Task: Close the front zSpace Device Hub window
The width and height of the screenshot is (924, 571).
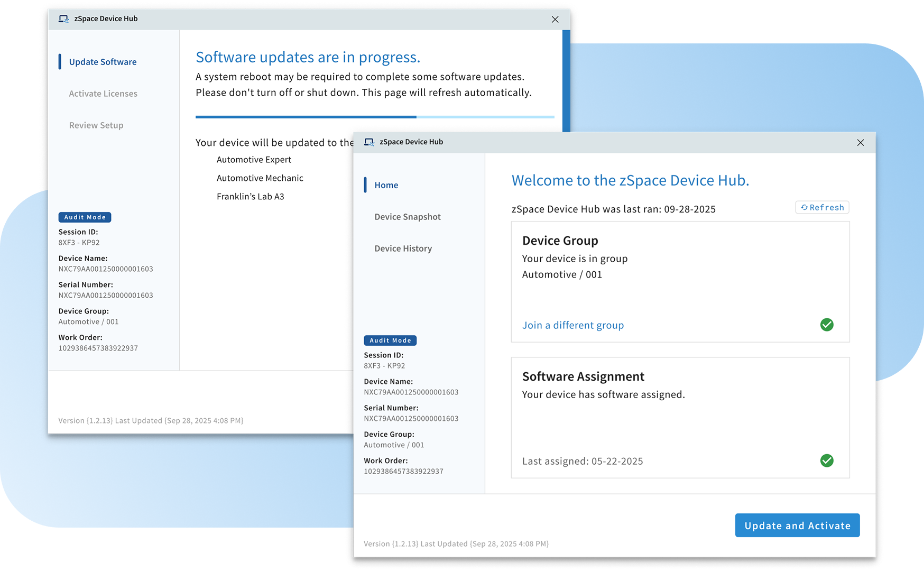Action: 861,143
